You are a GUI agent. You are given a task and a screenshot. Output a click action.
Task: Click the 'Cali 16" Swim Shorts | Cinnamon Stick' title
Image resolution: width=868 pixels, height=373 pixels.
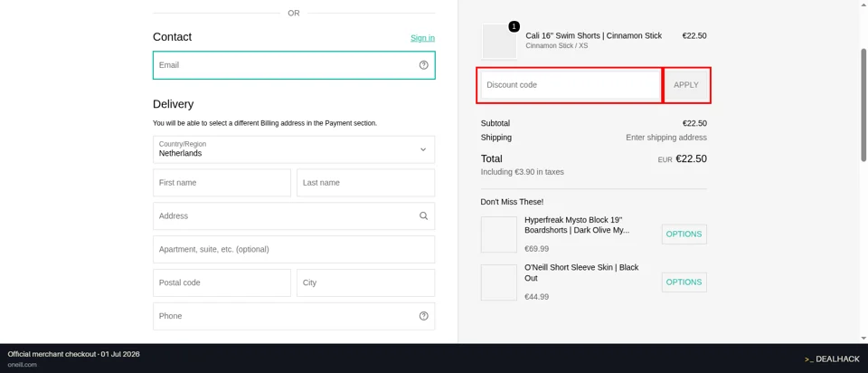pyautogui.click(x=593, y=35)
